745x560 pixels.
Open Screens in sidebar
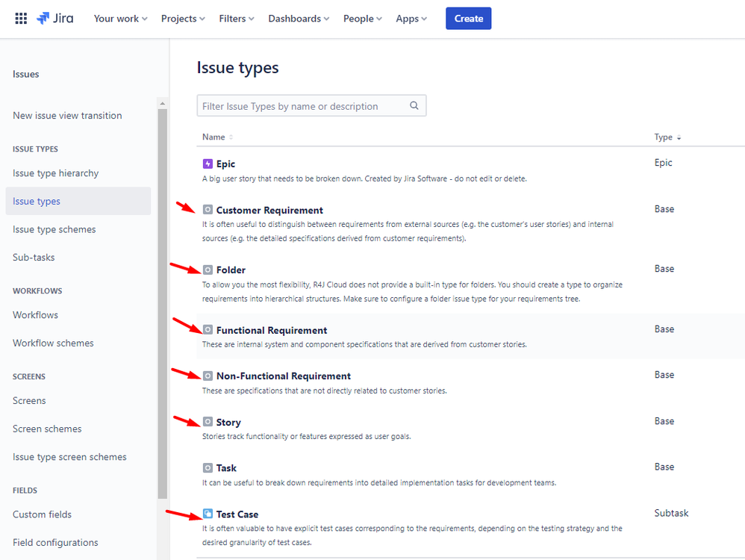tap(29, 400)
